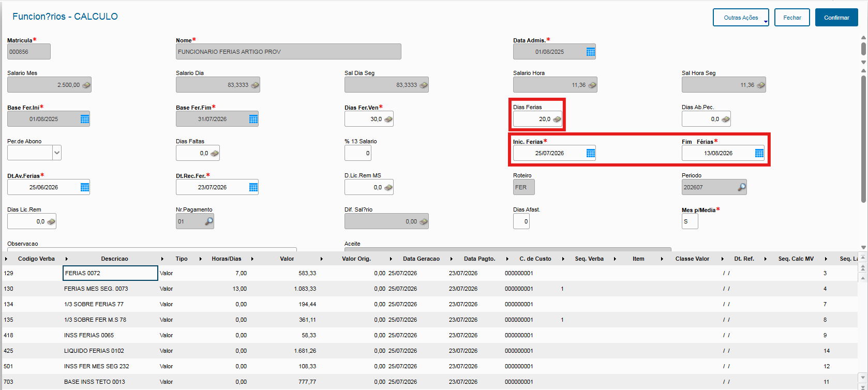This screenshot has height=390, width=868.
Task: Select row 1/3 SOBRE FERIAS 77
Action: (x=429, y=304)
